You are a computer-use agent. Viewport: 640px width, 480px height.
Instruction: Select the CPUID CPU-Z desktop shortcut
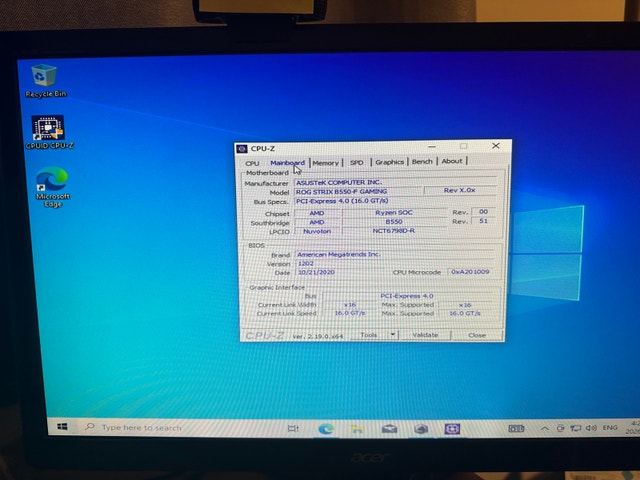(x=49, y=132)
